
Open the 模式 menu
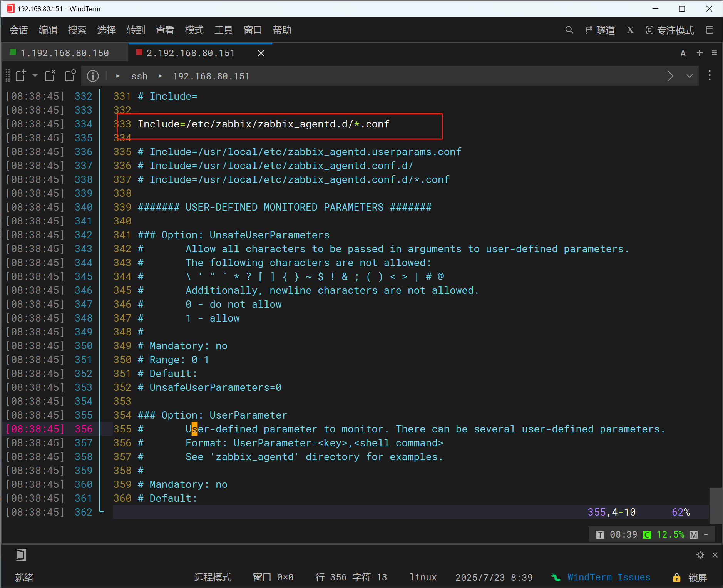click(194, 30)
